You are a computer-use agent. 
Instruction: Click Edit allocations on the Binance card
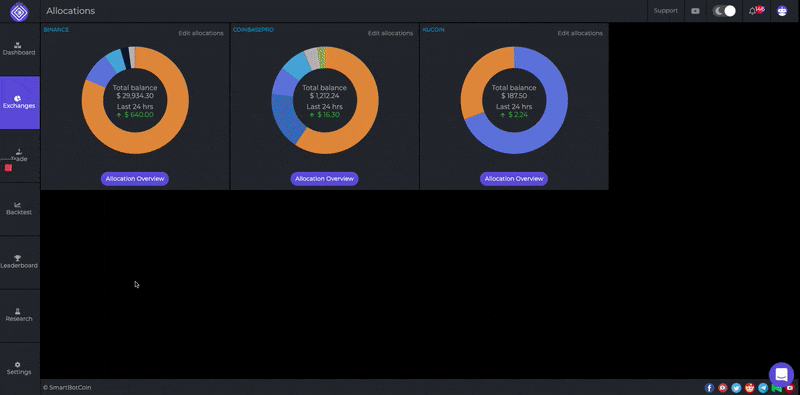(x=201, y=33)
